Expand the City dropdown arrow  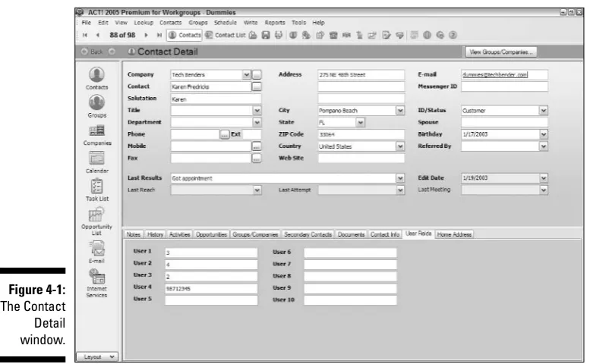click(x=400, y=111)
